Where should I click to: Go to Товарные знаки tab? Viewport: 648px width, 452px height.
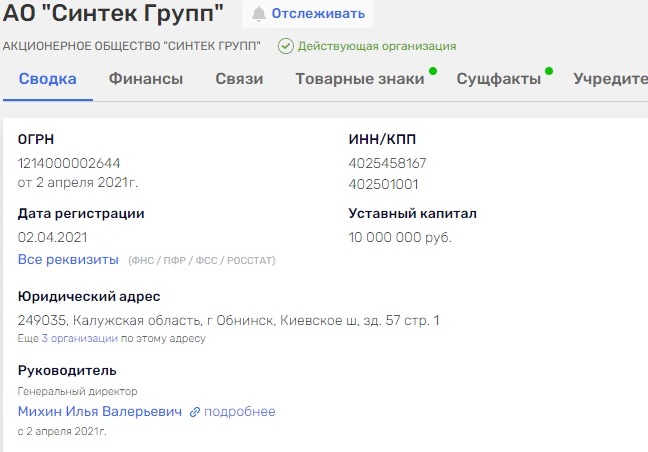point(360,79)
